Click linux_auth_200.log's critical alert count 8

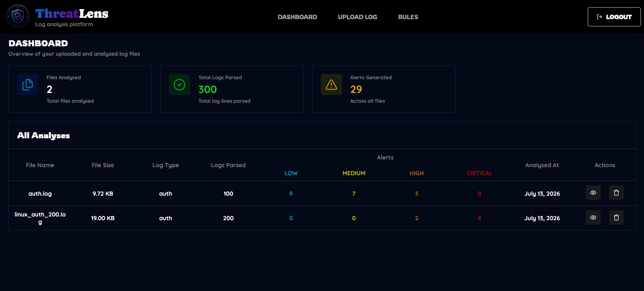(x=479, y=218)
